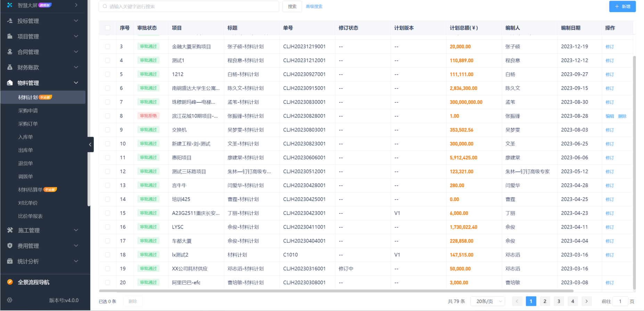
Task: Click the 合同管理 person icon
Action: (x=10, y=52)
